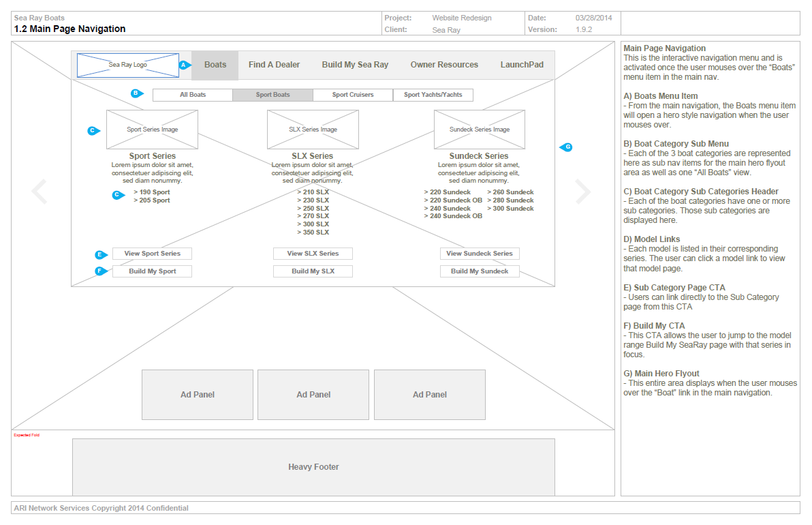Viewport: 812px width, 525px height.
Task: Click the "B) Boat Category Sub Menu" heading
Action: pos(676,144)
